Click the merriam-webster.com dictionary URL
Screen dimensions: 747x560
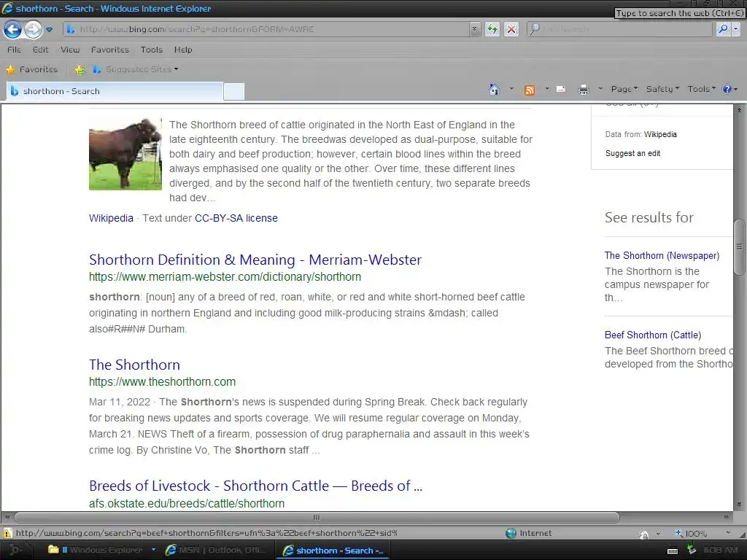click(225, 276)
